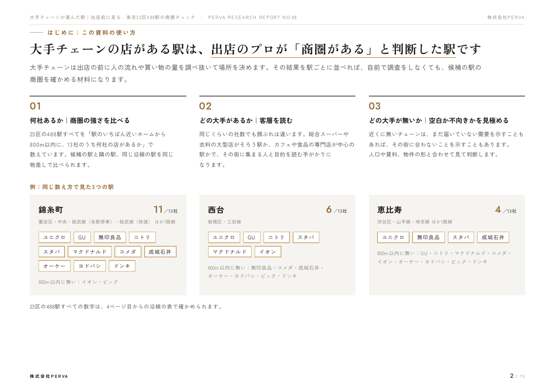Click the header text "PERVA RESEARCH REPORT NO.08"
555x392 pixels.
click(252, 17)
